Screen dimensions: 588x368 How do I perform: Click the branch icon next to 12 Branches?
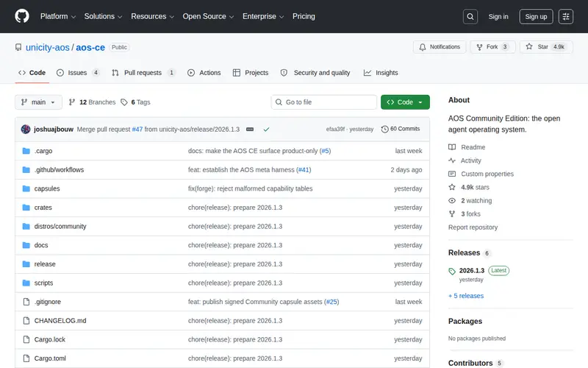point(72,102)
